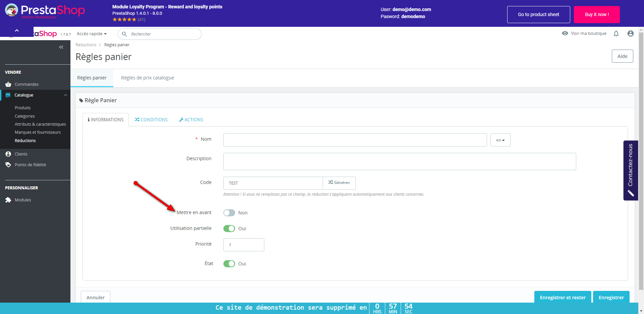
Task: Open Marques et fournisseurs menu item
Action: pos(38,132)
